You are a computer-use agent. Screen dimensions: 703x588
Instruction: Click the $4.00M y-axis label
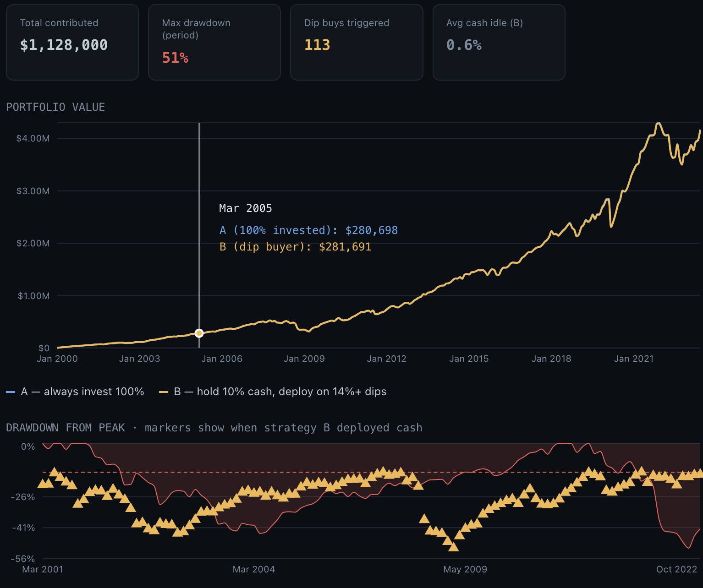tap(33, 138)
